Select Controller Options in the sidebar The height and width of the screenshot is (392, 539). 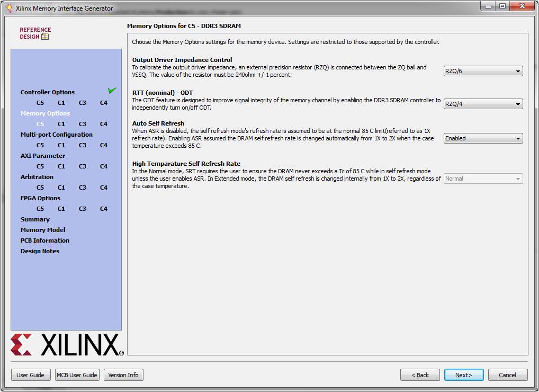point(48,92)
